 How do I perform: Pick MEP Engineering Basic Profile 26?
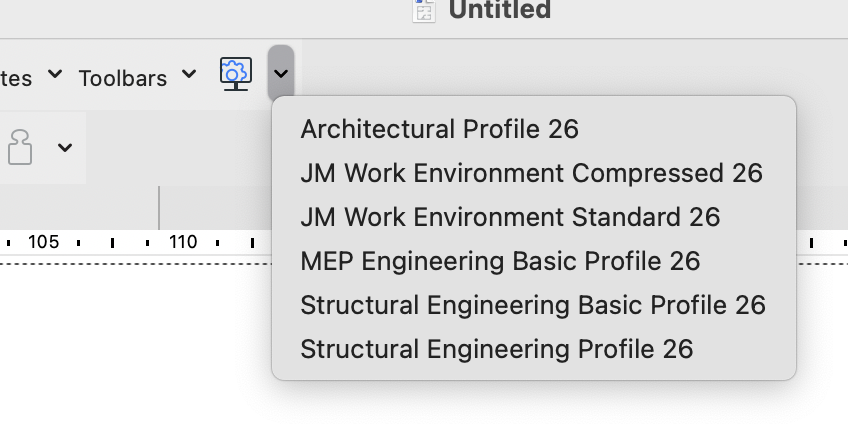pos(500,261)
